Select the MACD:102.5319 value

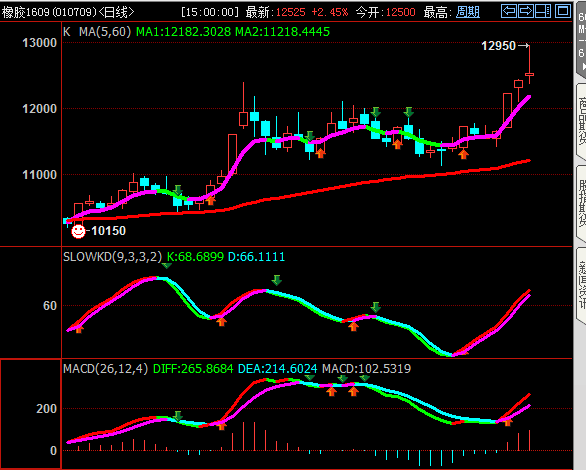(367, 369)
